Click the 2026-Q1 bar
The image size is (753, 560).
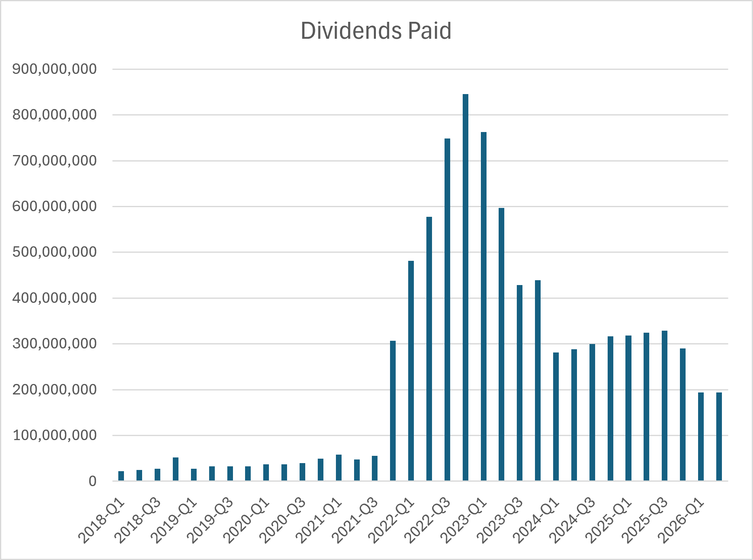(701, 437)
